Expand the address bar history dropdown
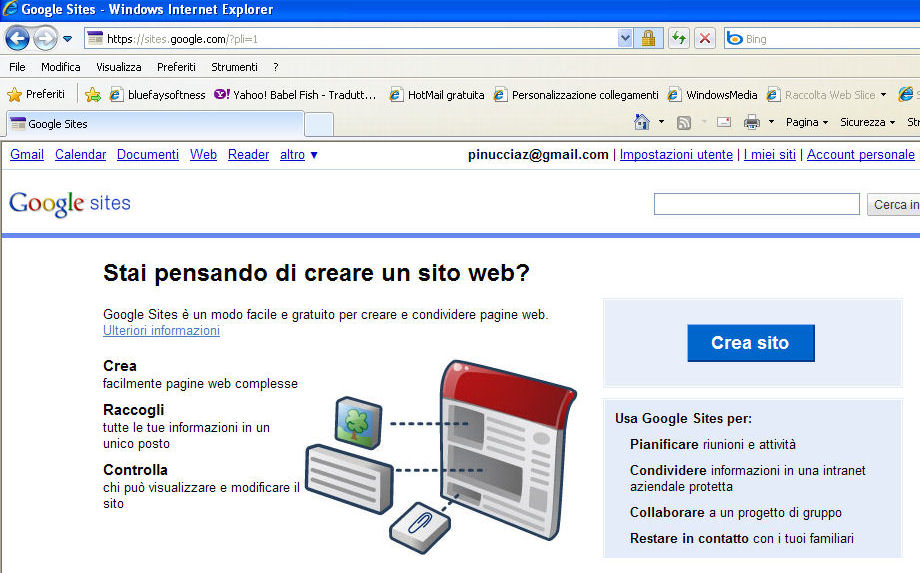This screenshot has height=573, width=920. coord(625,39)
